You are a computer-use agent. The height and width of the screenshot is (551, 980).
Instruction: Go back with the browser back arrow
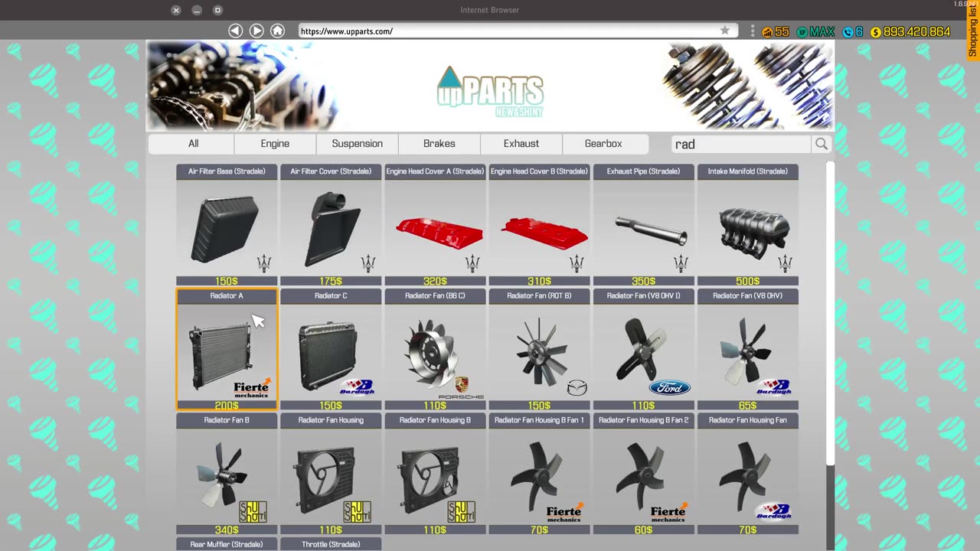click(x=235, y=31)
